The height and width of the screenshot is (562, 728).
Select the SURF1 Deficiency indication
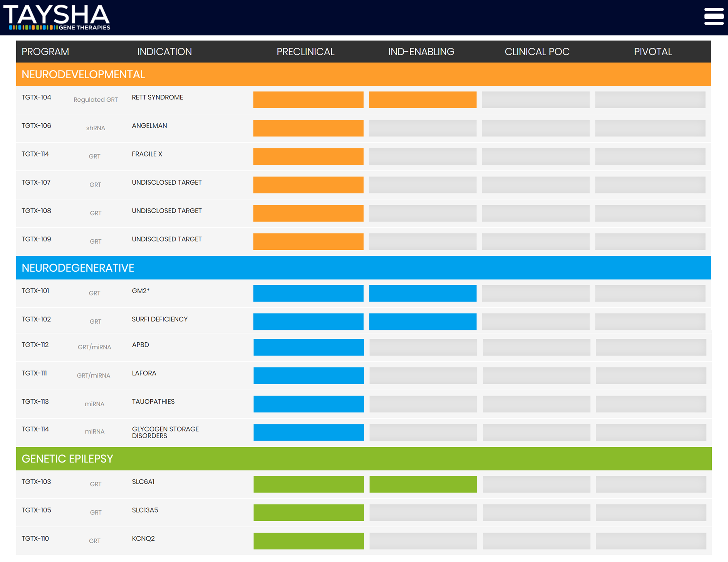click(159, 319)
